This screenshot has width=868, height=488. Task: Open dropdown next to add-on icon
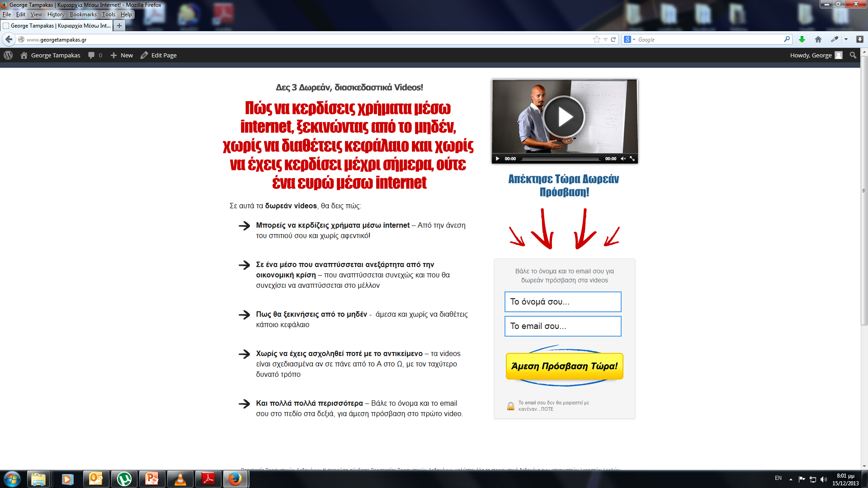[846, 39]
